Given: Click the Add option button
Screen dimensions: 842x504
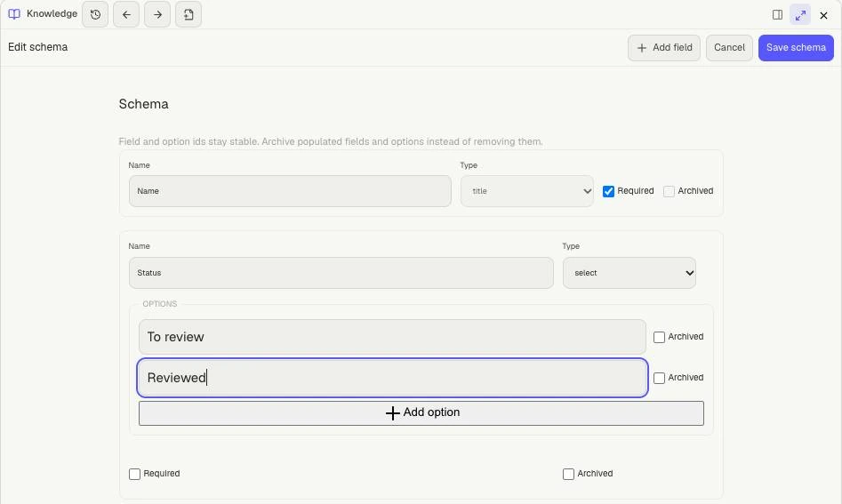Looking at the screenshot, I should click(x=421, y=412).
